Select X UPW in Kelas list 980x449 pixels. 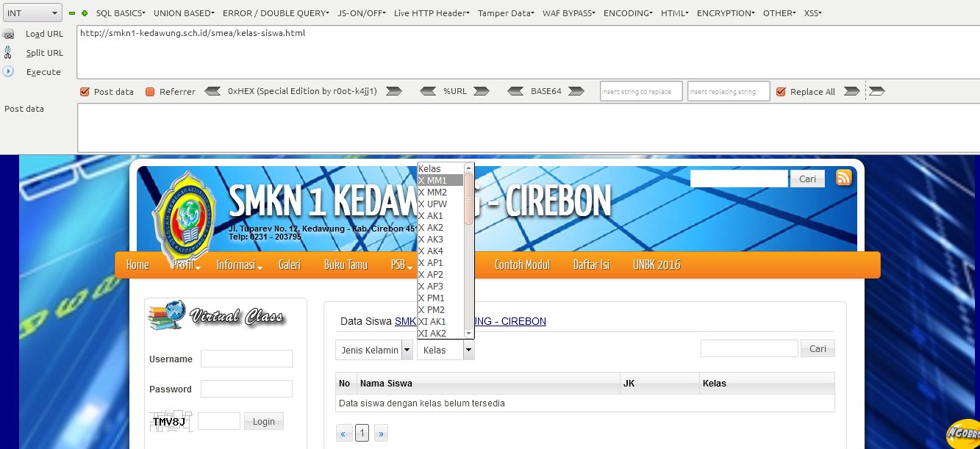pyautogui.click(x=440, y=204)
